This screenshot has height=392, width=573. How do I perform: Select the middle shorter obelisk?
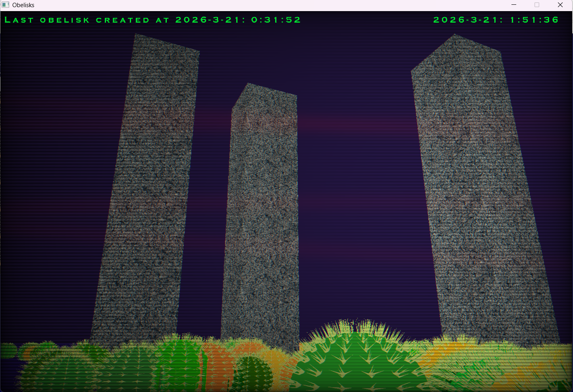point(260,216)
